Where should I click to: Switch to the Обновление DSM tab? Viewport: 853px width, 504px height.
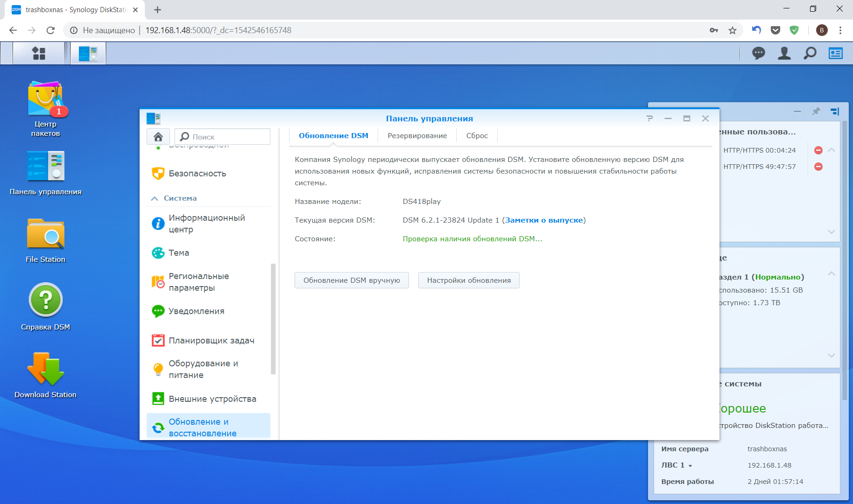point(333,136)
